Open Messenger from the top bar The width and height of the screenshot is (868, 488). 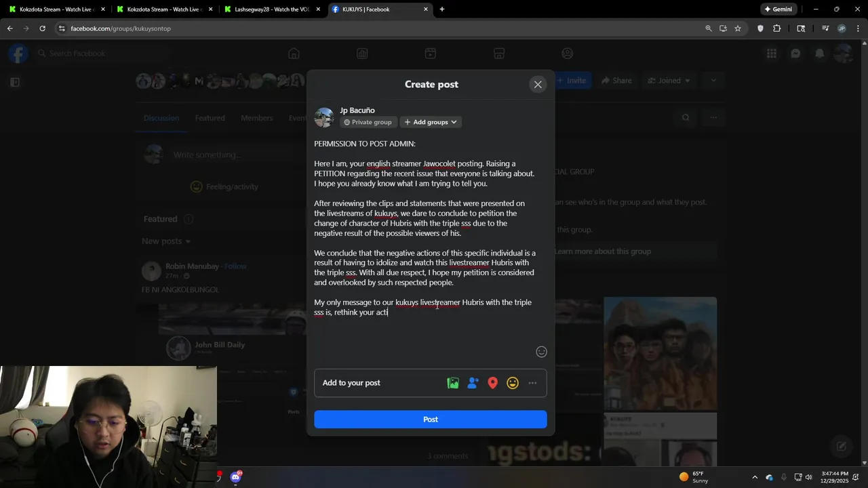click(x=795, y=54)
